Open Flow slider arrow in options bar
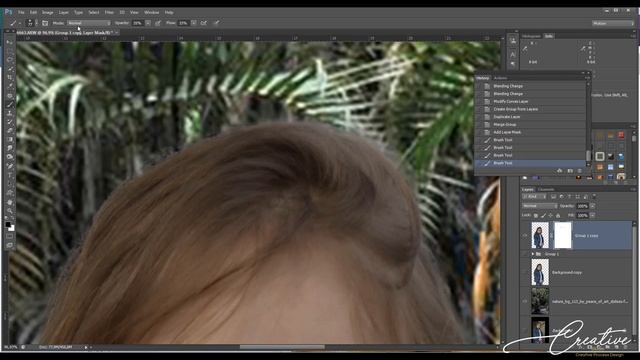The height and width of the screenshot is (360, 640). point(194,23)
